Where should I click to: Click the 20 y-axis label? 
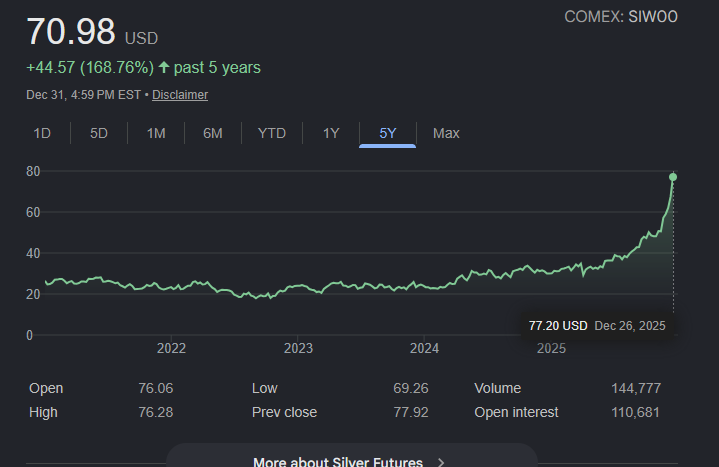33,294
